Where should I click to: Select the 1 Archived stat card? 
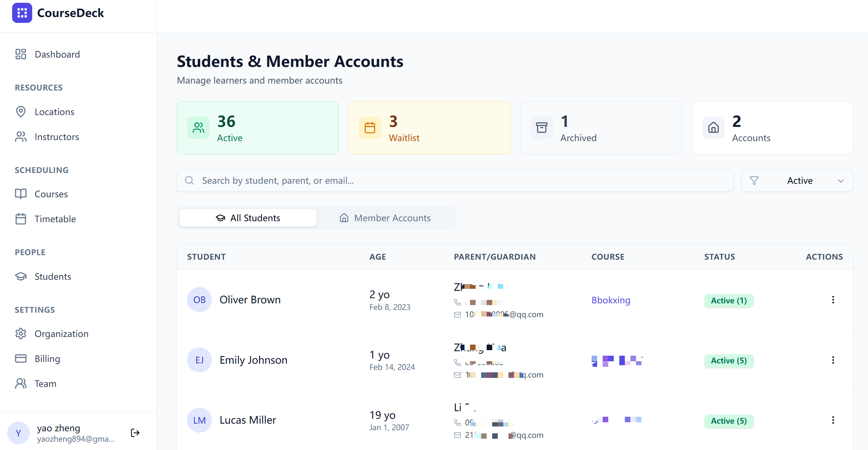coord(601,128)
